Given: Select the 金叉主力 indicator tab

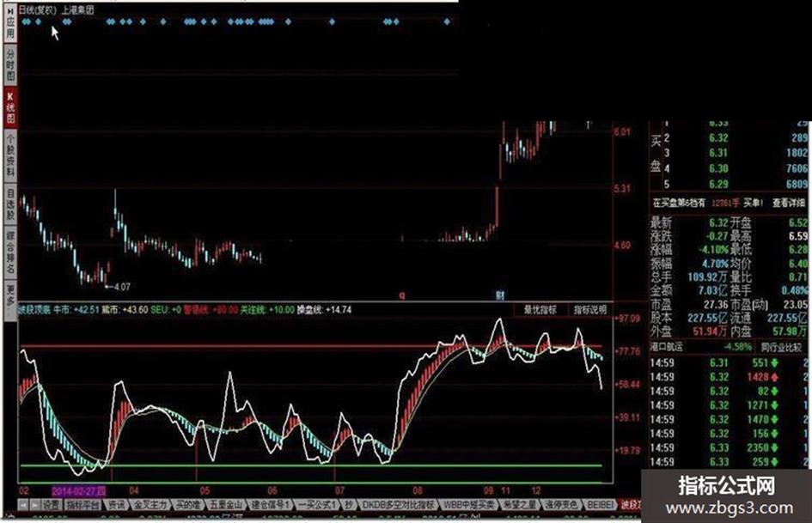Looking at the screenshot, I should coord(150,504).
